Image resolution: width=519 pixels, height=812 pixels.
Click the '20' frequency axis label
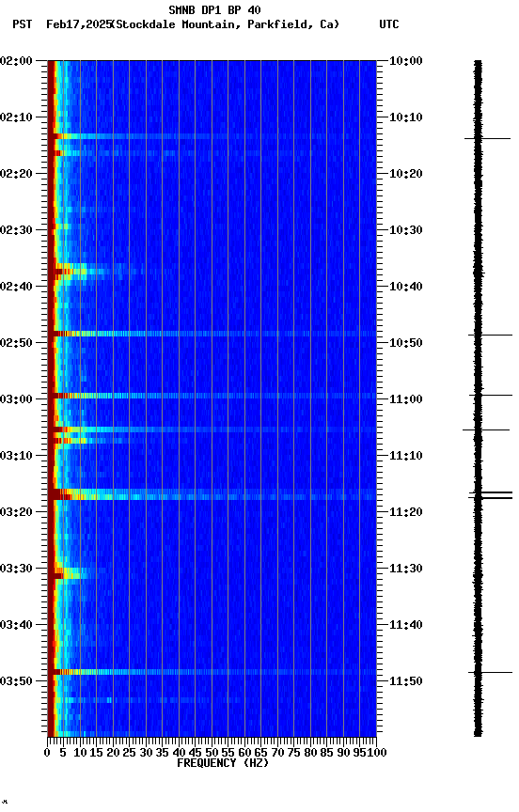[x=113, y=753]
